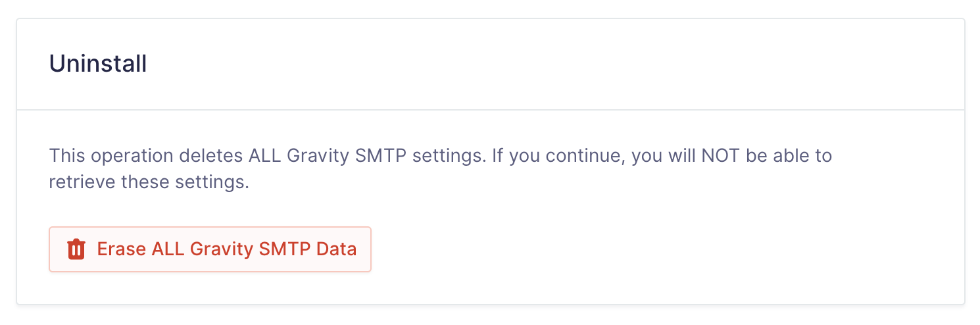Click the word "ALL" in the warning sentence
980x325 pixels.
(266, 157)
